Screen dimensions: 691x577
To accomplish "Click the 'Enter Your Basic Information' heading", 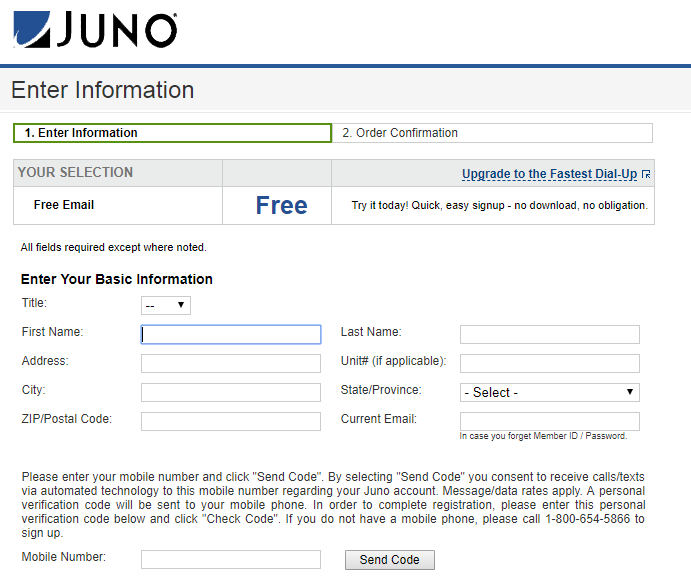I will pos(117,279).
